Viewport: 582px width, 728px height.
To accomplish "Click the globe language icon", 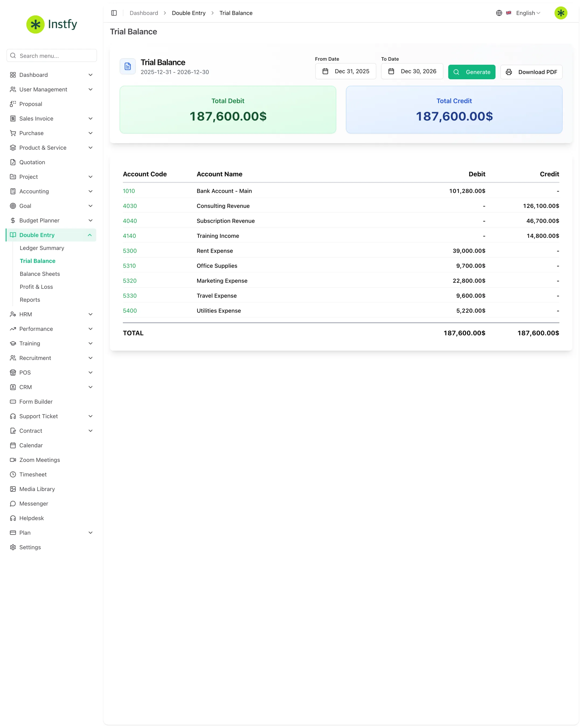I will [499, 13].
